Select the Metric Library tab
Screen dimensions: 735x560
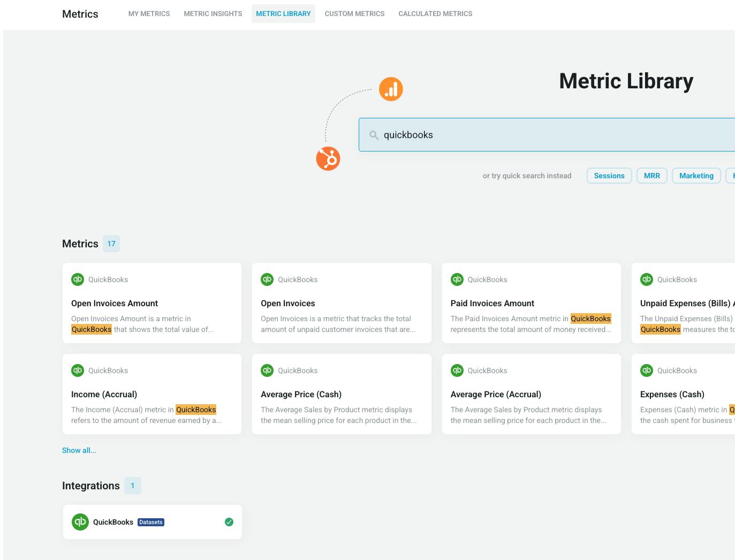(x=283, y=14)
